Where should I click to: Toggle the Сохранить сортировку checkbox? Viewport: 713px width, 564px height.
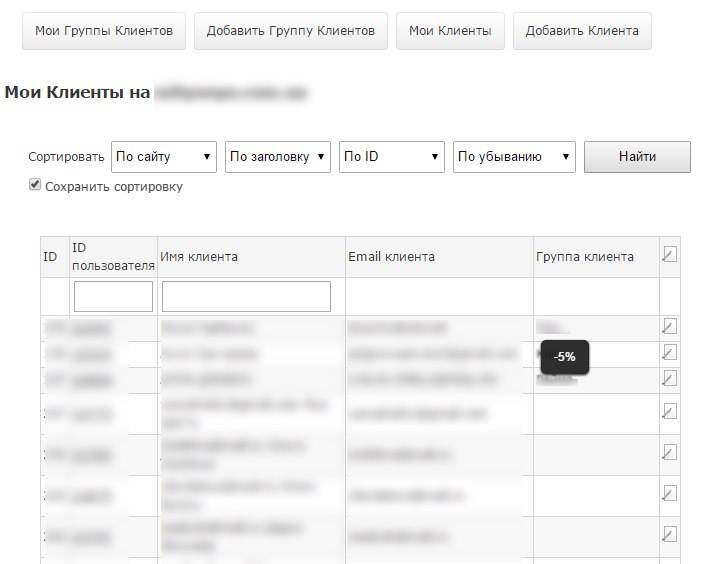35,185
